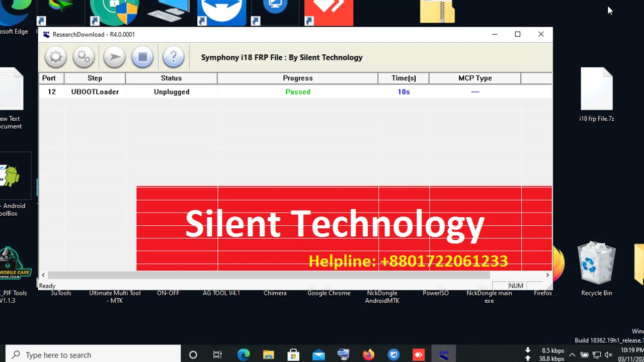
Task: Select port 12 cell in the list
Action: pyautogui.click(x=51, y=92)
